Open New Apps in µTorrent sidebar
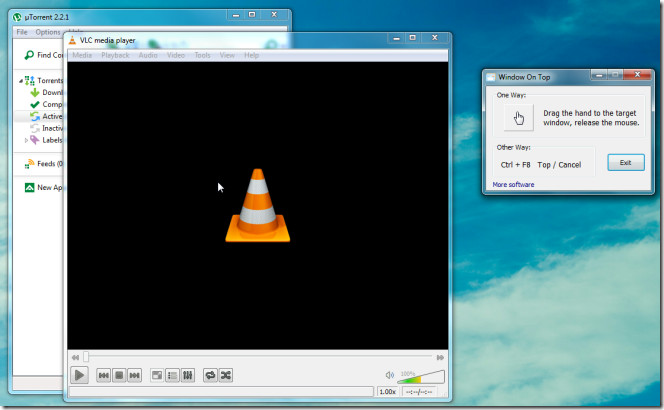Screen dimensions: 664x410 (x=44, y=188)
